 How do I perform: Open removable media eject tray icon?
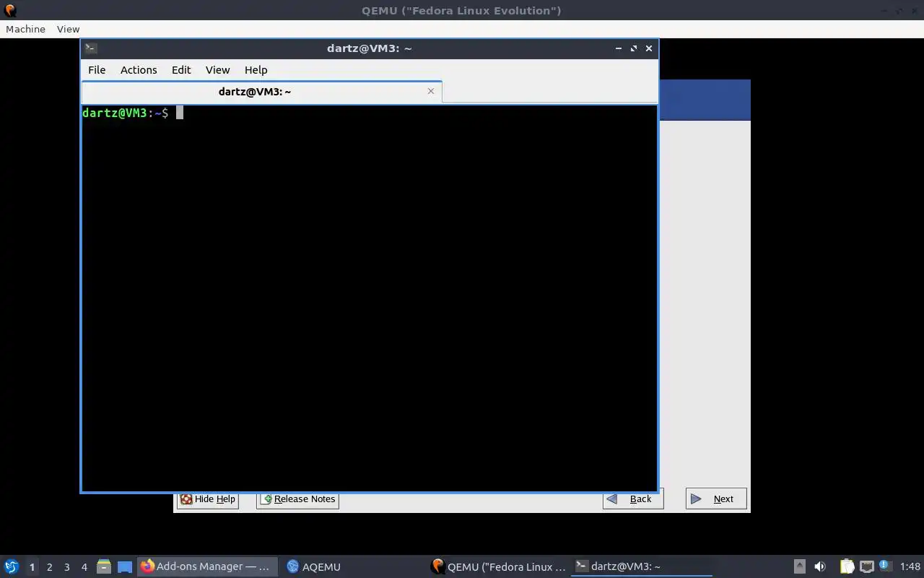pos(800,566)
